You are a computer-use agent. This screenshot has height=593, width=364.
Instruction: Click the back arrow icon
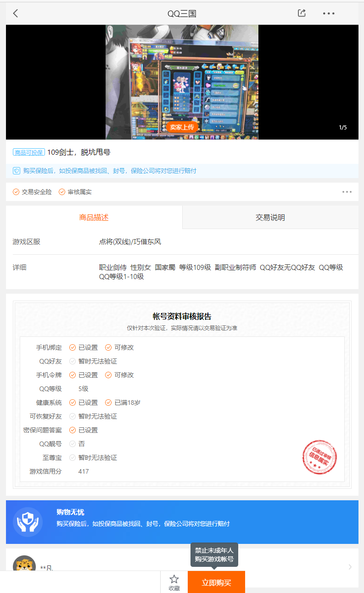click(16, 13)
